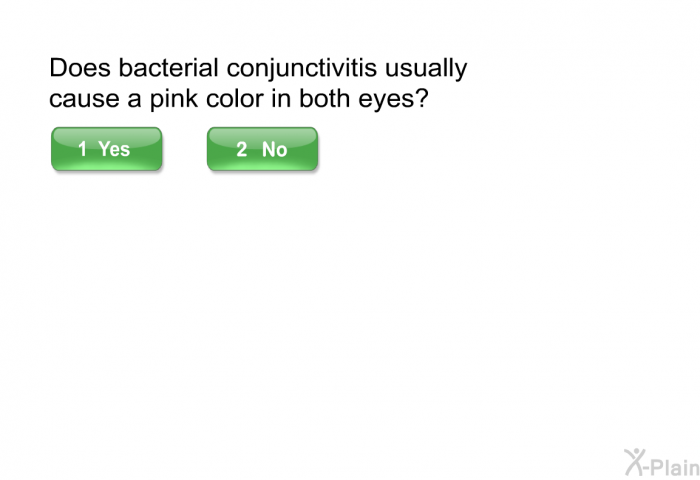
Task: Click the digit 1 on the Yes button
Action: point(83,149)
